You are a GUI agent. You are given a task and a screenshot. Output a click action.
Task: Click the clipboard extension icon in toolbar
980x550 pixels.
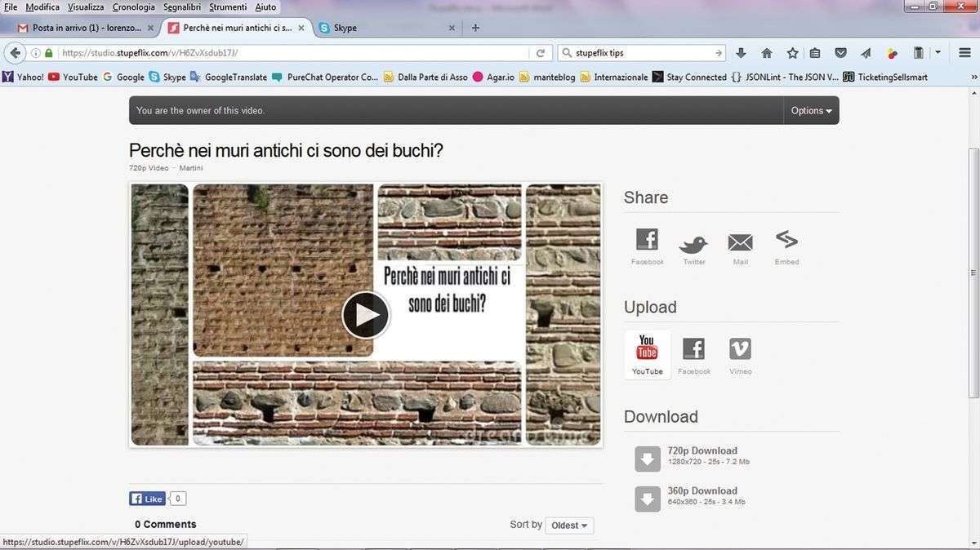(x=918, y=53)
